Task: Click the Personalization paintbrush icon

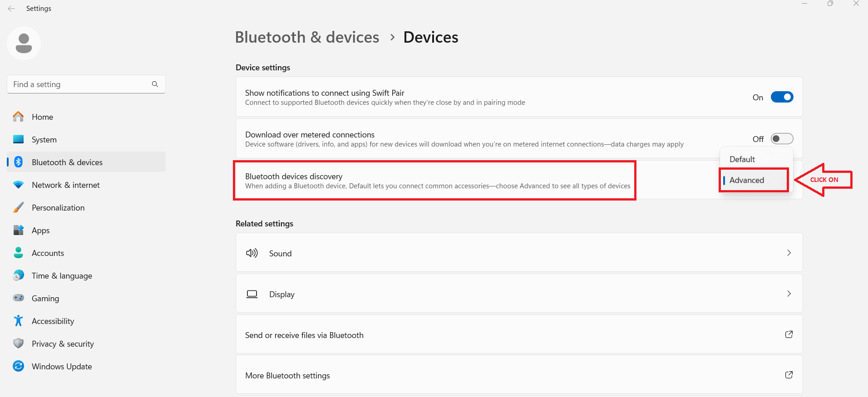Action: 18,207
